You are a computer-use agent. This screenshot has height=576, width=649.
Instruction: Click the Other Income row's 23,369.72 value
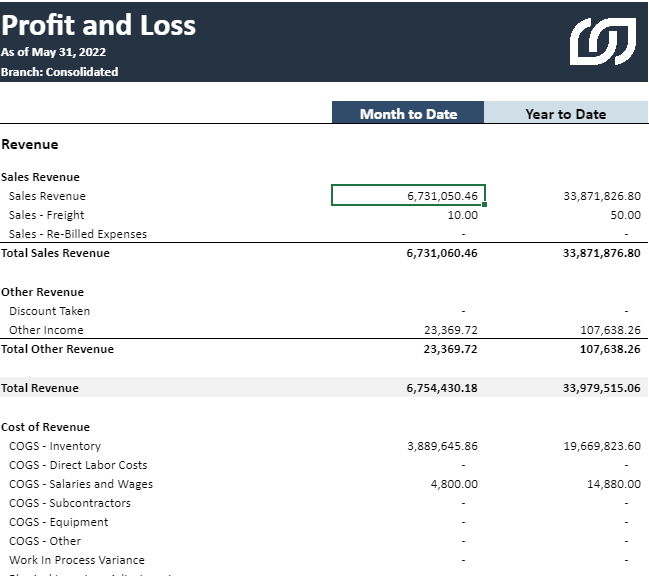451,330
